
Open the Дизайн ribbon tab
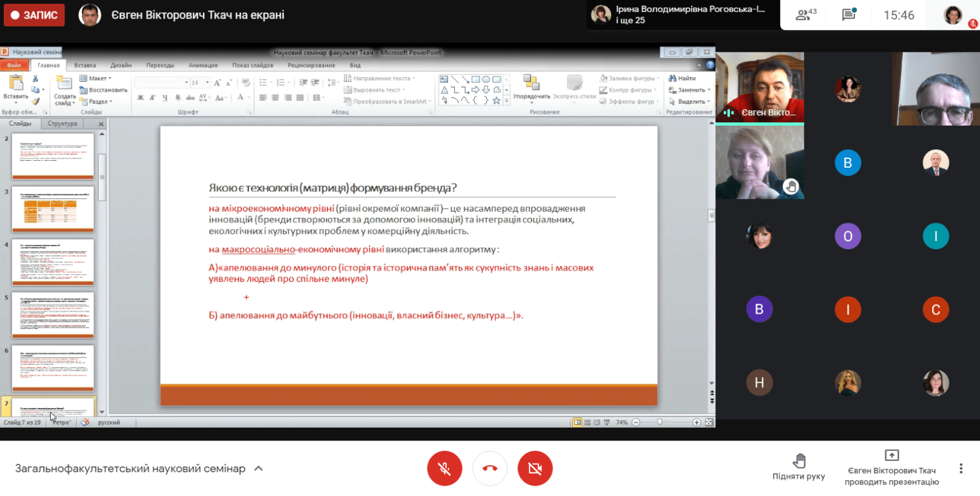[121, 65]
